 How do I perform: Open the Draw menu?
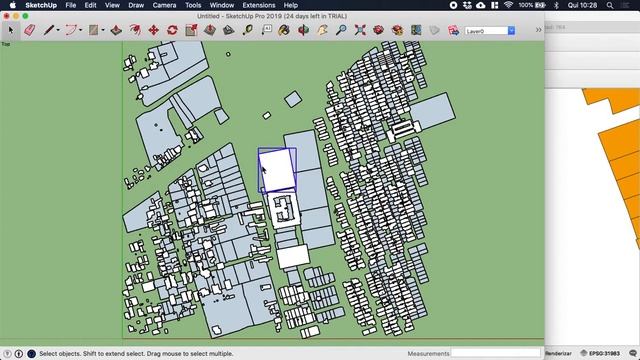click(x=136, y=5)
